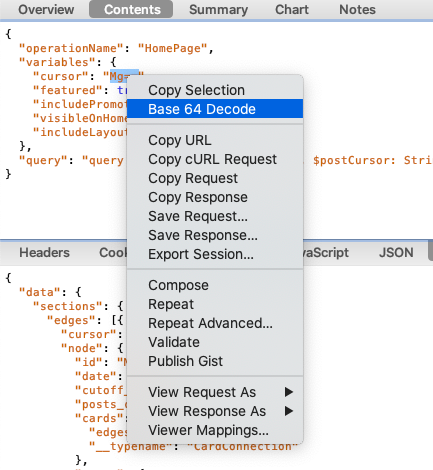Choose Publish Gist option

click(x=215, y=361)
